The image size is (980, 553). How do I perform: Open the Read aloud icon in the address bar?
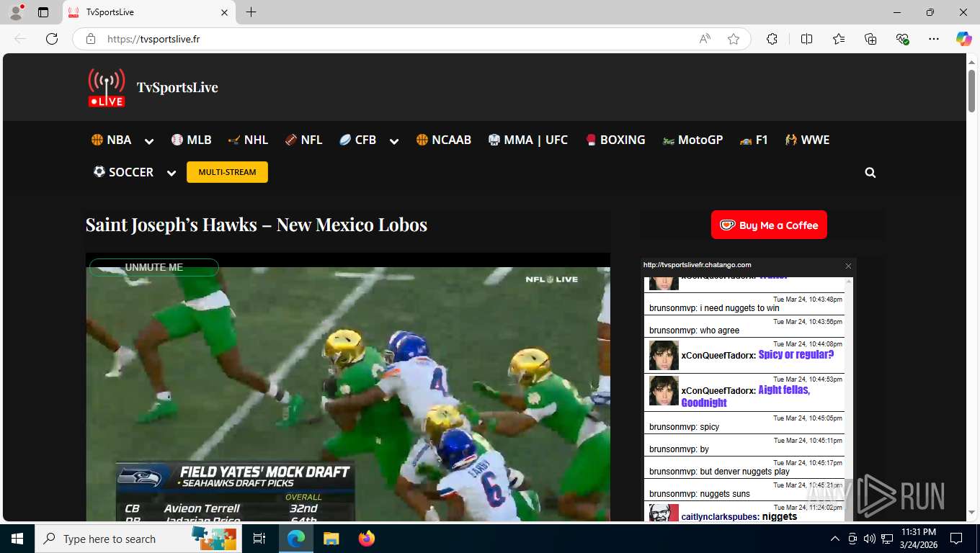705,39
